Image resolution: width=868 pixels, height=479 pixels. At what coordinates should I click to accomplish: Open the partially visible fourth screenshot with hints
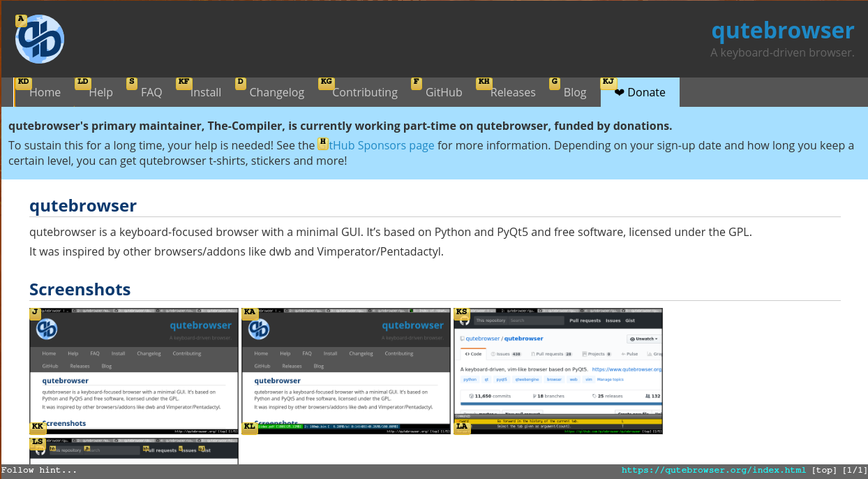click(134, 450)
